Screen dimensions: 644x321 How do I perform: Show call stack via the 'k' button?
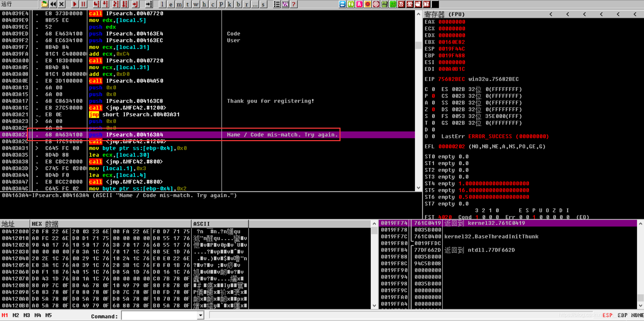pos(229,4)
